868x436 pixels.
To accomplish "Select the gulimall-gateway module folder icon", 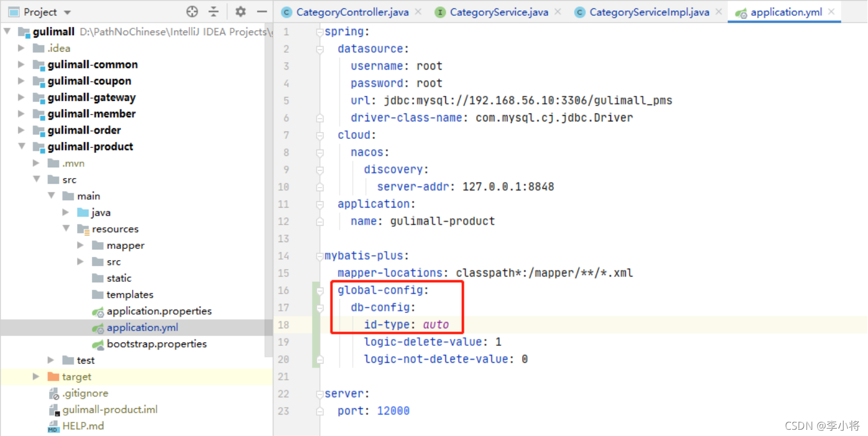I will point(39,98).
